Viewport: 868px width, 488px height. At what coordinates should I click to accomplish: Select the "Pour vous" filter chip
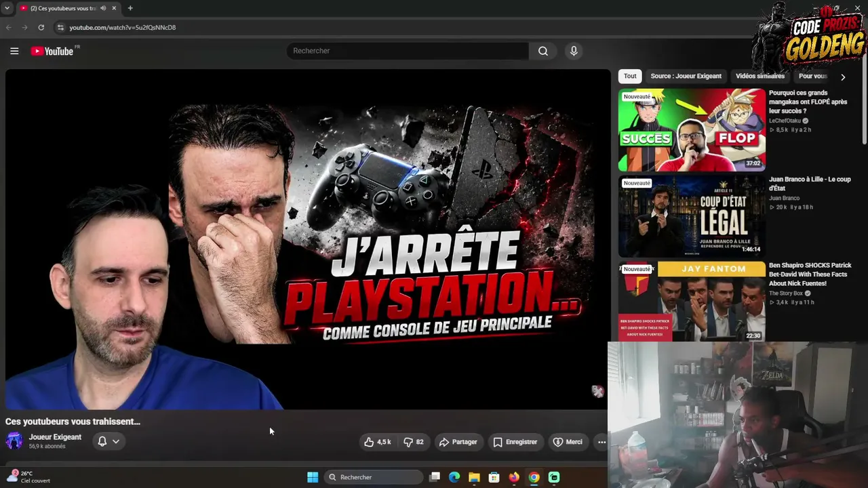click(813, 76)
